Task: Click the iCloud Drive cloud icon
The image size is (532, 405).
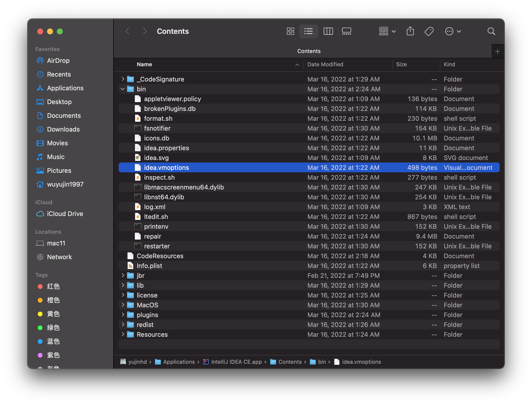Action: [x=40, y=214]
